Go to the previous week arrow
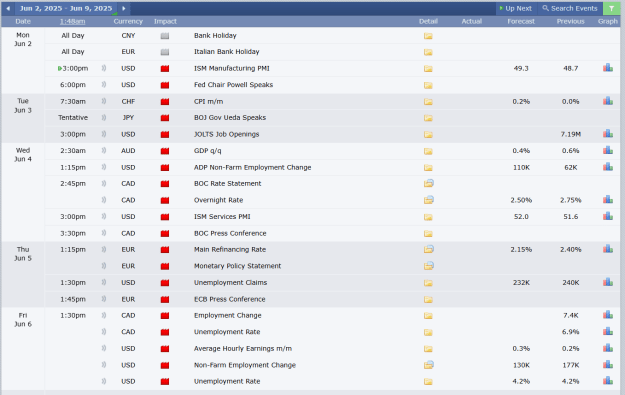The height and width of the screenshot is (395, 625). 8,8
